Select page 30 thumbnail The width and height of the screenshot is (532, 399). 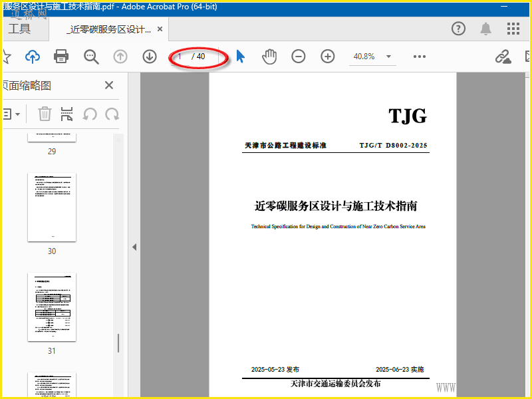[x=52, y=207]
